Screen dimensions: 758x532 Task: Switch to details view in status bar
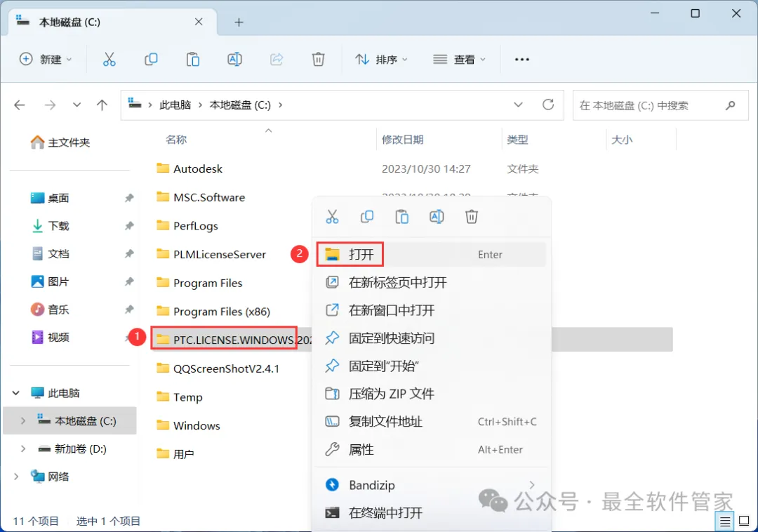tap(724, 521)
